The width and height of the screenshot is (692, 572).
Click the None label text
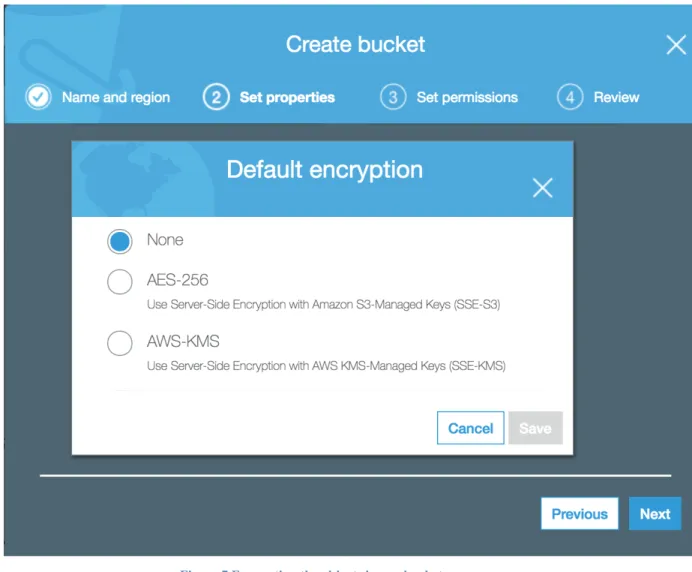[x=165, y=240]
